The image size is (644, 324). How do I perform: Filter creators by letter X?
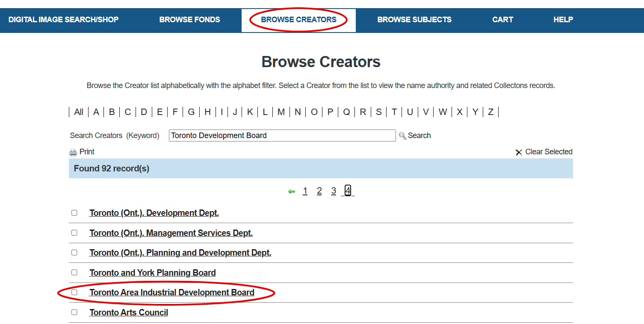coord(460,112)
